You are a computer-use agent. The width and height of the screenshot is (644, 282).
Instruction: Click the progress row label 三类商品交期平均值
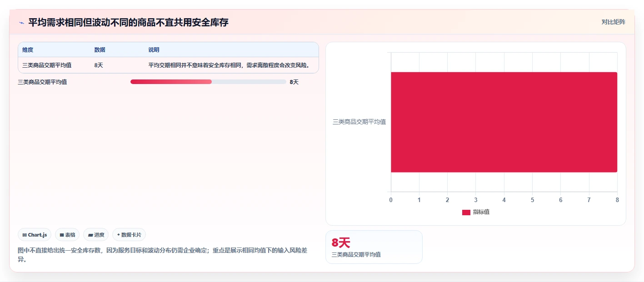[x=42, y=82]
